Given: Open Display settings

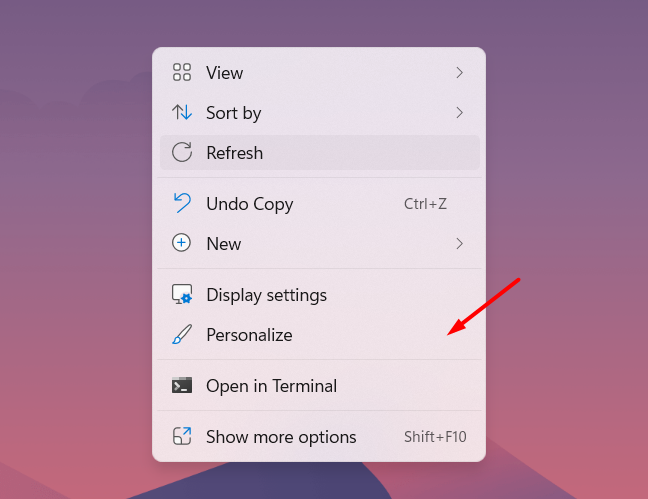Looking at the screenshot, I should (x=319, y=295).
